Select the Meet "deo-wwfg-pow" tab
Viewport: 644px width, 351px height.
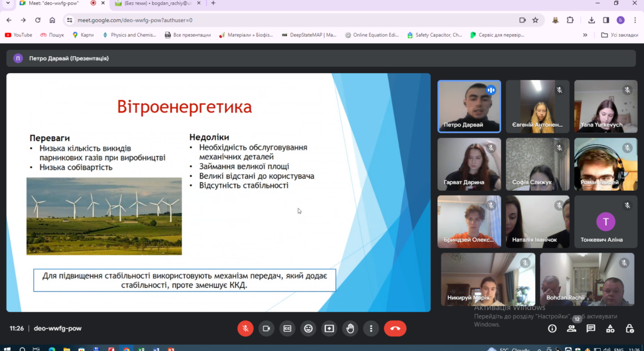[x=50, y=4]
